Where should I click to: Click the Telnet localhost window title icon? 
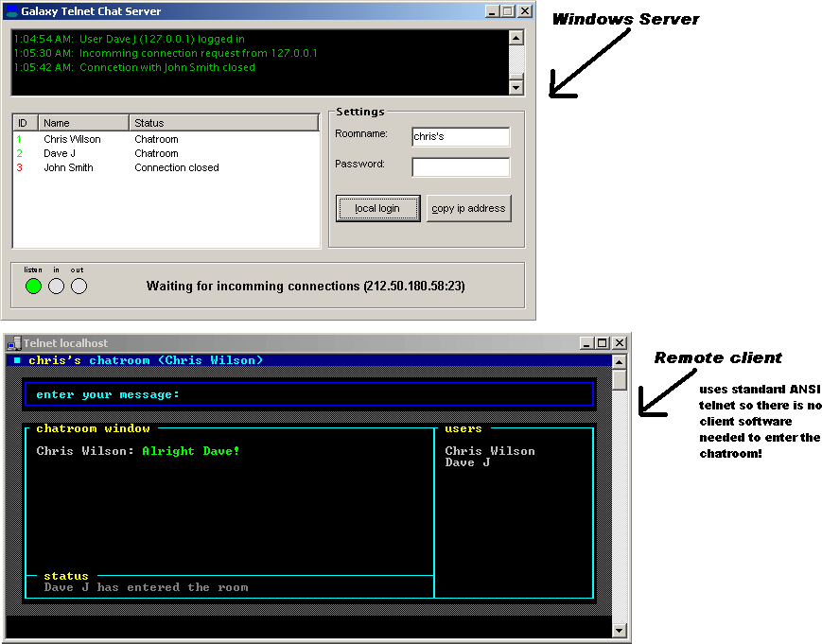point(13,343)
